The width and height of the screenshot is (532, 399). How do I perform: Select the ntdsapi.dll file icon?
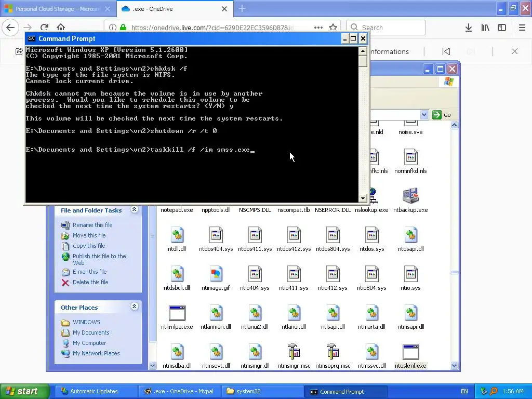pos(411,235)
